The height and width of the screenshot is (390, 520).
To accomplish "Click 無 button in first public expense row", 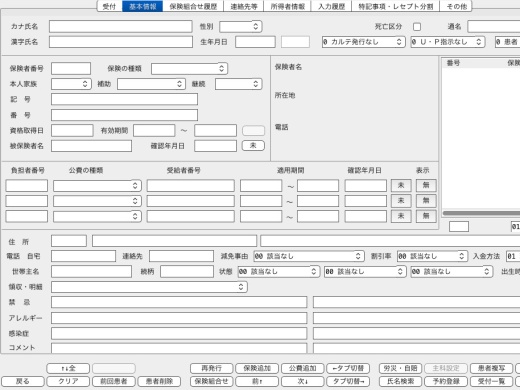I will coord(426,186).
